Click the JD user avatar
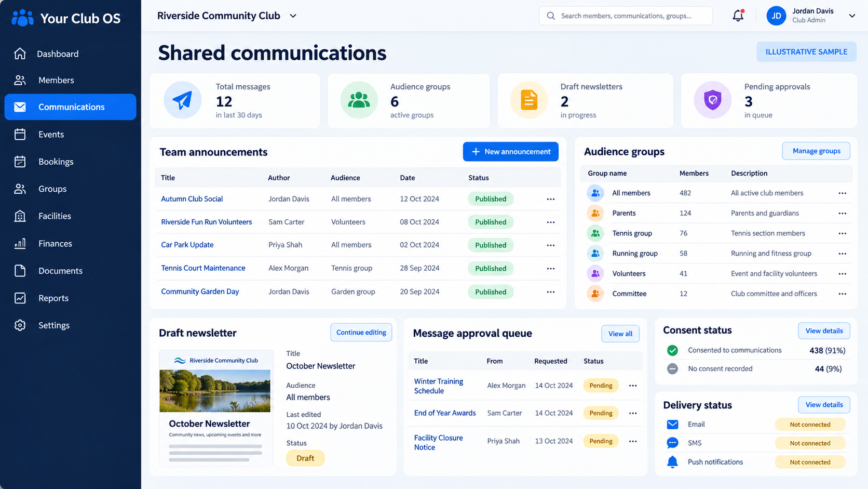868x489 pixels. click(776, 16)
